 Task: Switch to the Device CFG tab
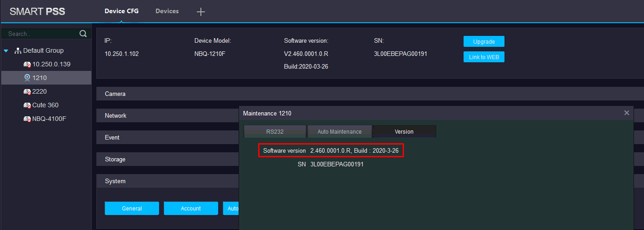[x=121, y=11]
